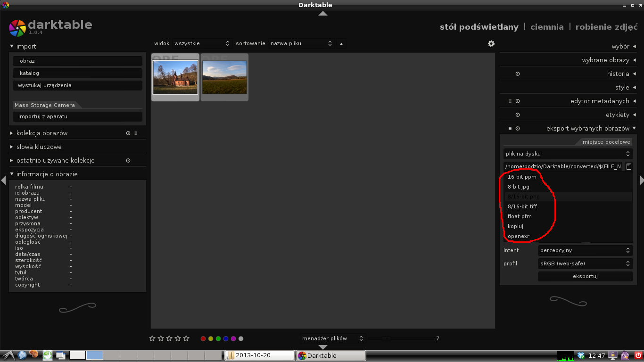Click the folder browse icon beside export path

pos(629,166)
